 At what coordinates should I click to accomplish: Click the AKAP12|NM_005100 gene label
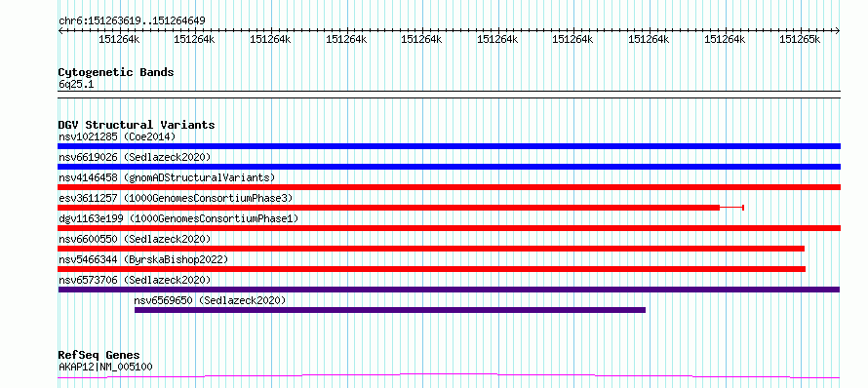(105, 367)
